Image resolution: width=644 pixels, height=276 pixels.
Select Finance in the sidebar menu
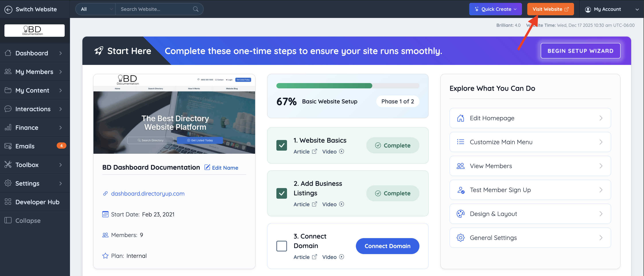point(27,128)
